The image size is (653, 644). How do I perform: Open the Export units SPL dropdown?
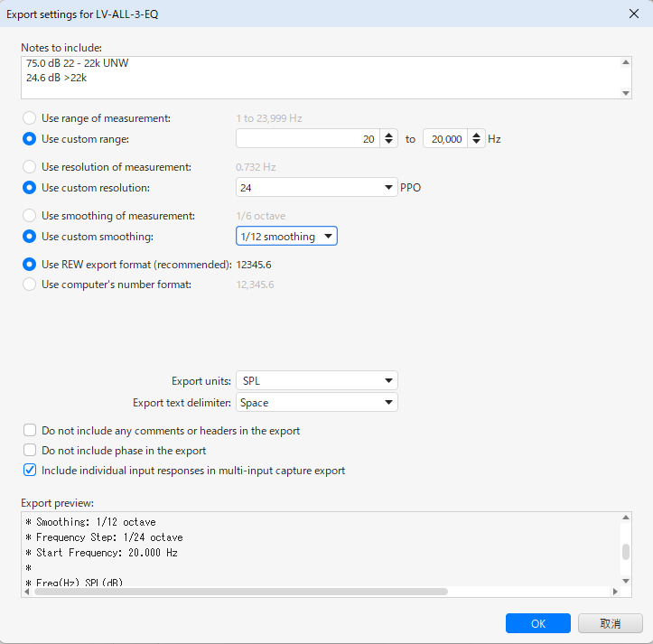coord(316,381)
